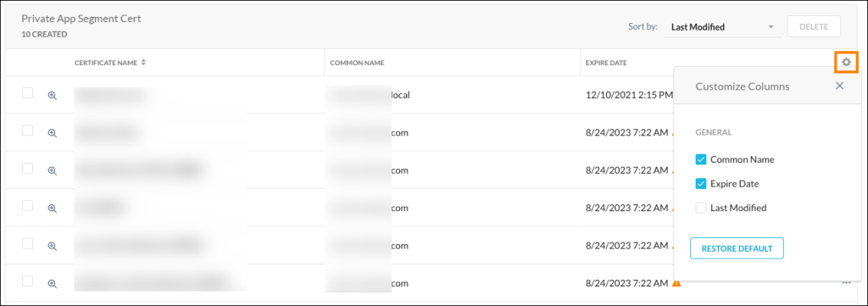Image resolution: width=868 pixels, height=306 pixels.
Task: Click the Common Name column header
Action: (357, 63)
